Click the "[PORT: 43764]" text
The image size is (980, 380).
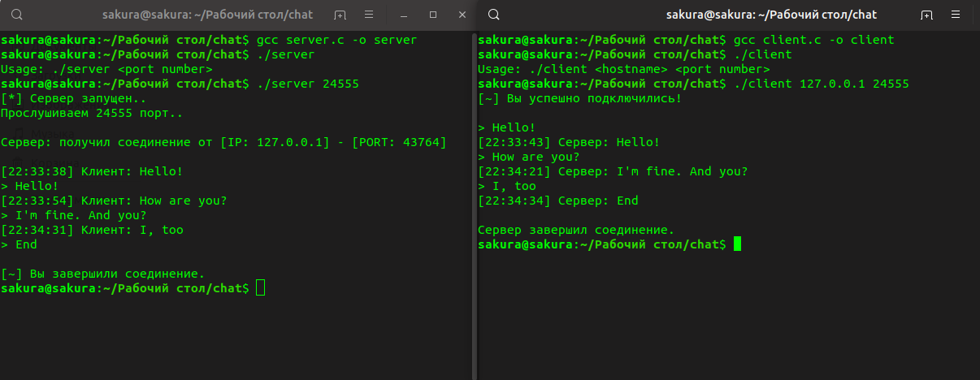399,142
